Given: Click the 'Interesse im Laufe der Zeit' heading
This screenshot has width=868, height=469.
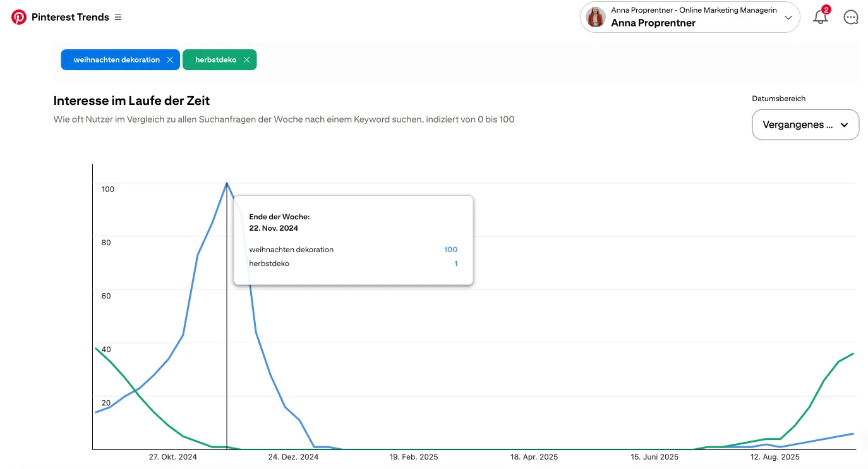Looking at the screenshot, I should click(x=131, y=100).
